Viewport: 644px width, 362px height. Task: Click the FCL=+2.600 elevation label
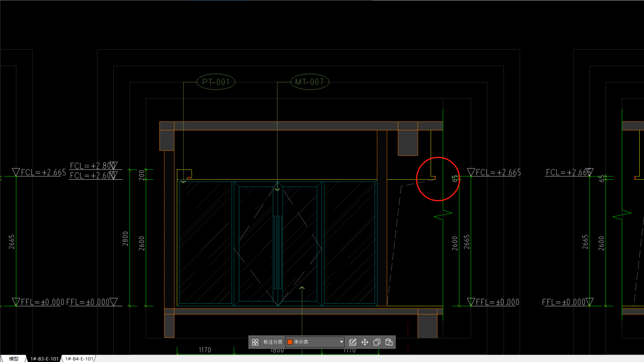pos(93,175)
